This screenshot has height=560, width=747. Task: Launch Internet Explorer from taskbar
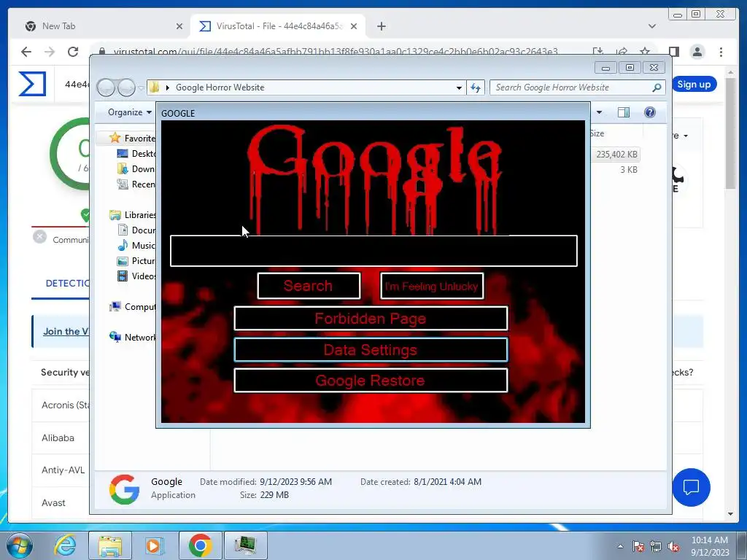click(x=65, y=545)
